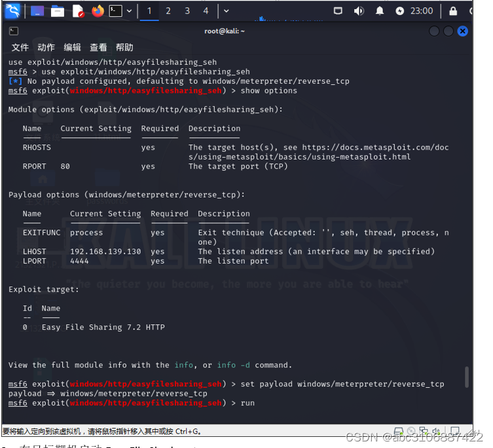Viewport: 493px width, 448px height.
Task: Click the RPORT value 80
Action: tap(65, 167)
